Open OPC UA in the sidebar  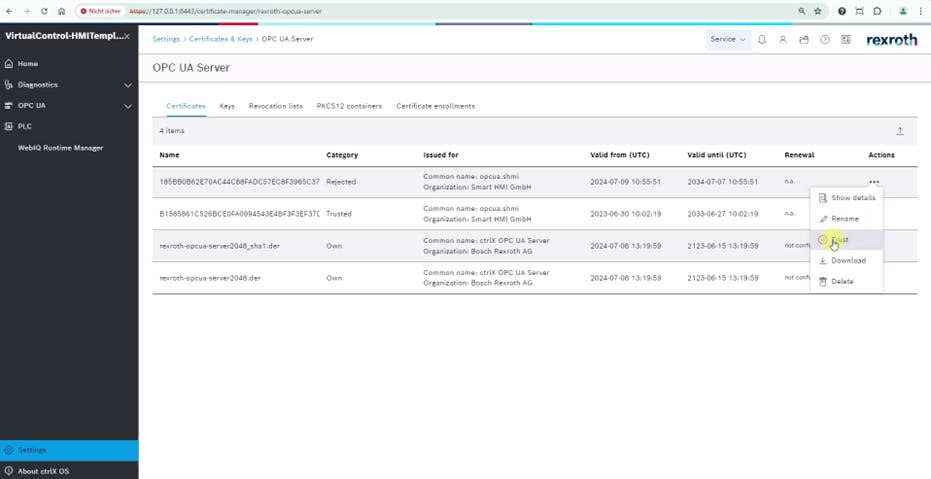(x=31, y=106)
